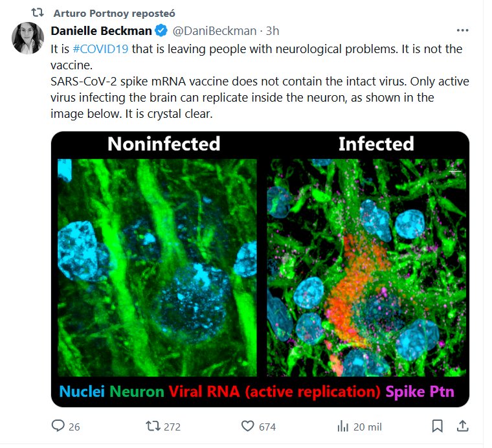Bookmark Danielle Beckman's tweet
492x448 pixels.
[x=438, y=426]
